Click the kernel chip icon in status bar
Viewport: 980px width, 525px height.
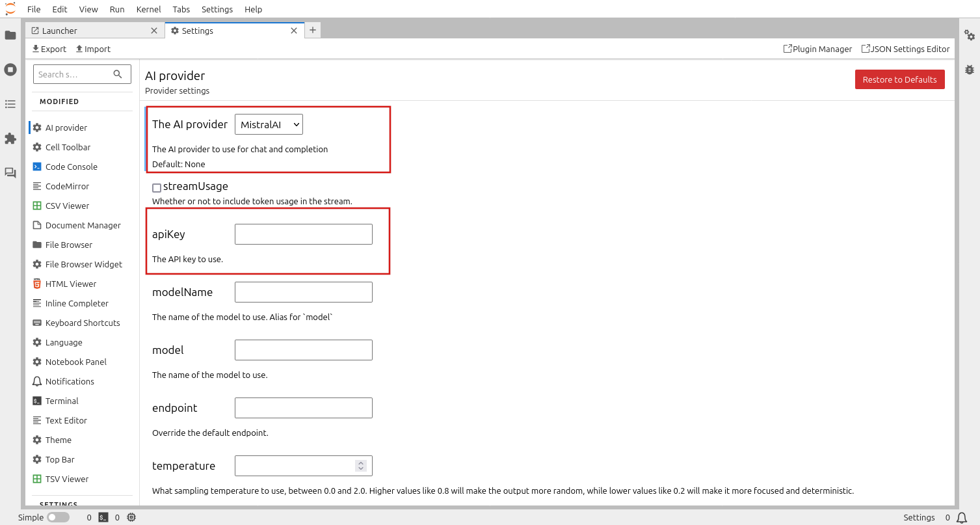[131, 518]
